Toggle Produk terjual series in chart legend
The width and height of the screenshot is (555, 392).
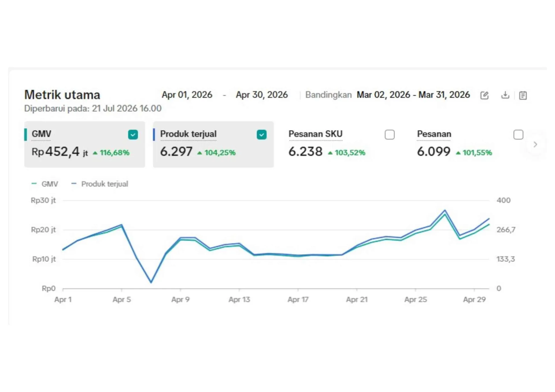[100, 184]
